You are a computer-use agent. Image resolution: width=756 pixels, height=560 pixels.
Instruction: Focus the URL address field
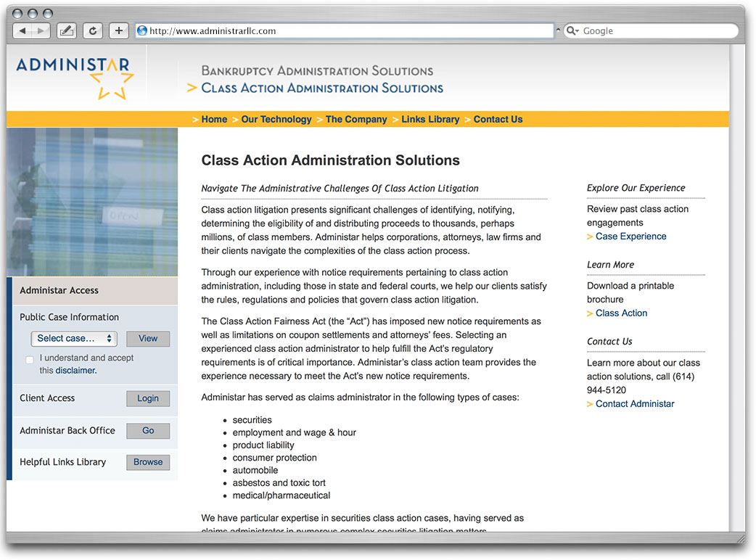(x=344, y=31)
